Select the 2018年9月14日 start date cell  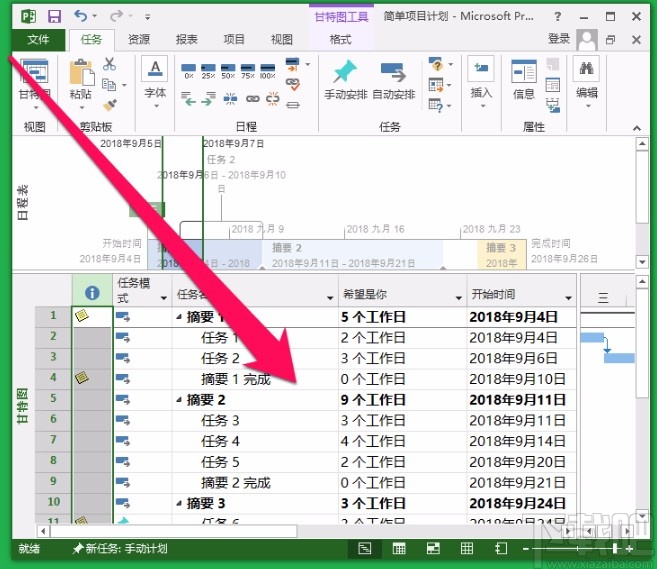(522, 442)
